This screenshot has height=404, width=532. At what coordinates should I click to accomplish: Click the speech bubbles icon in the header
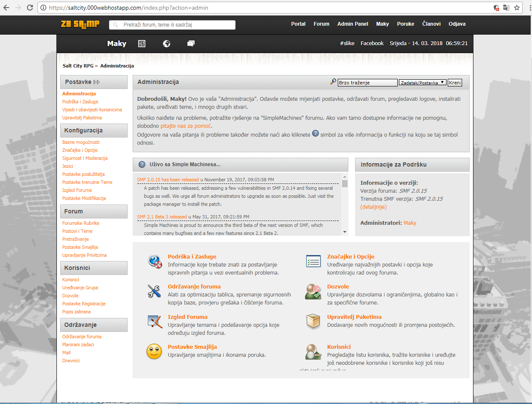(191, 43)
